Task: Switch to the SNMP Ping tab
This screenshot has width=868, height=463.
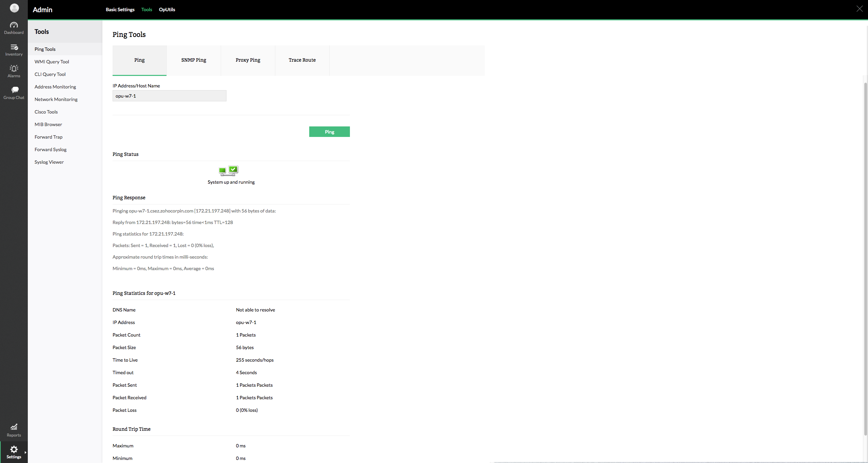Action: tap(194, 60)
